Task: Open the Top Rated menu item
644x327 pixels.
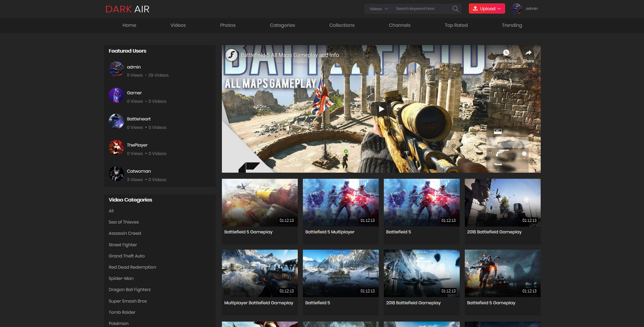Action: [456, 25]
